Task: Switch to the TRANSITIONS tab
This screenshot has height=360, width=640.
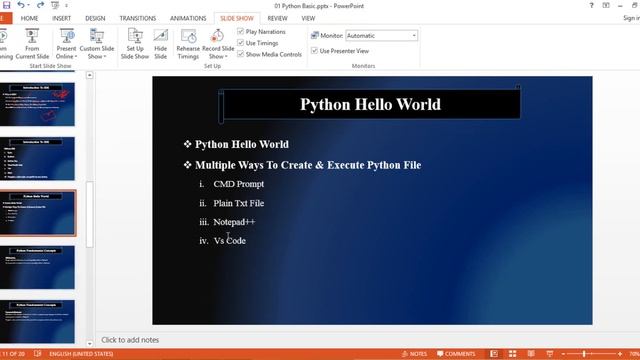Action: [138, 18]
